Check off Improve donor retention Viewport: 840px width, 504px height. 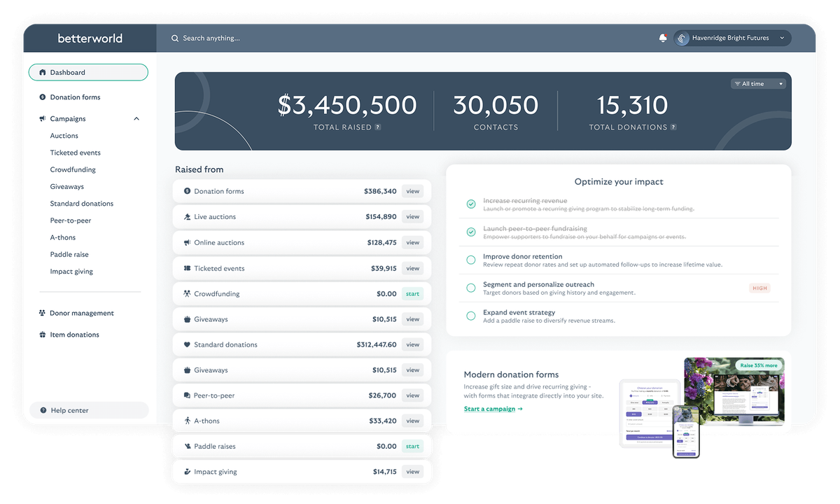point(471,260)
